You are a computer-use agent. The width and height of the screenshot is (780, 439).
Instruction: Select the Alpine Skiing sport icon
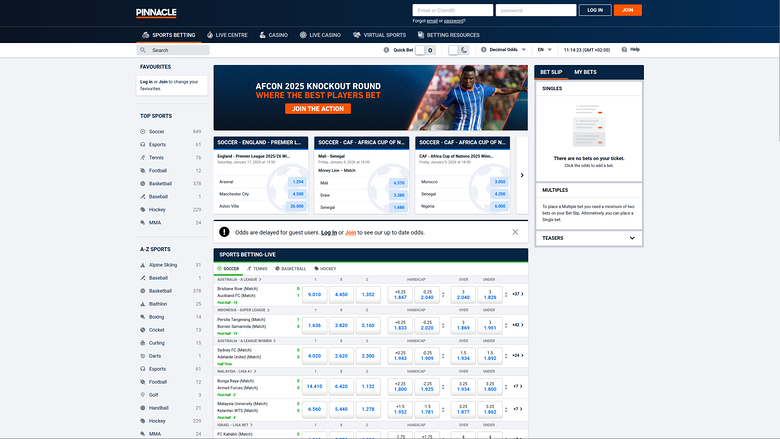[144, 264]
